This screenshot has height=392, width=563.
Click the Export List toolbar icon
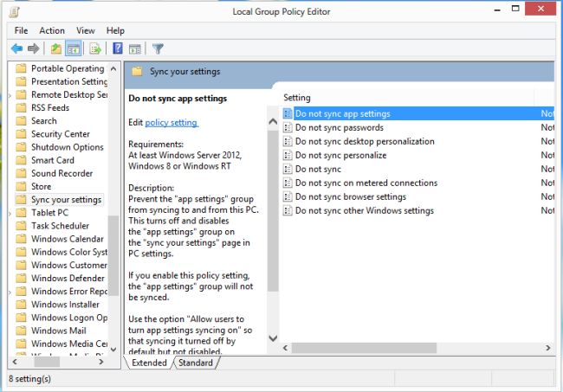pos(95,48)
